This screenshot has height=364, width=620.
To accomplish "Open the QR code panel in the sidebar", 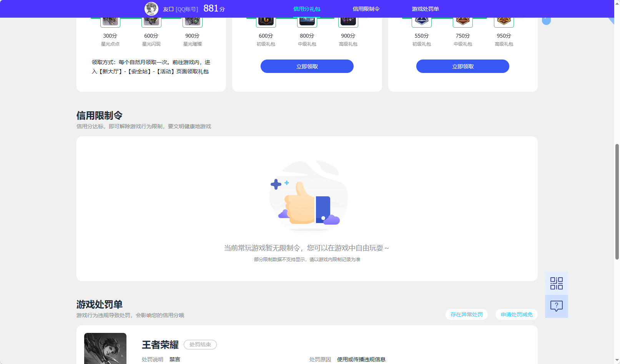I will click(x=556, y=283).
